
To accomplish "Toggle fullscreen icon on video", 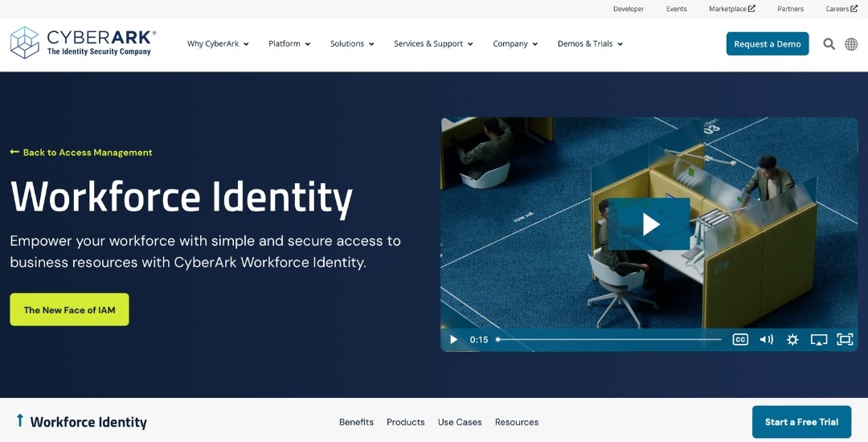I will pyautogui.click(x=845, y=340).
